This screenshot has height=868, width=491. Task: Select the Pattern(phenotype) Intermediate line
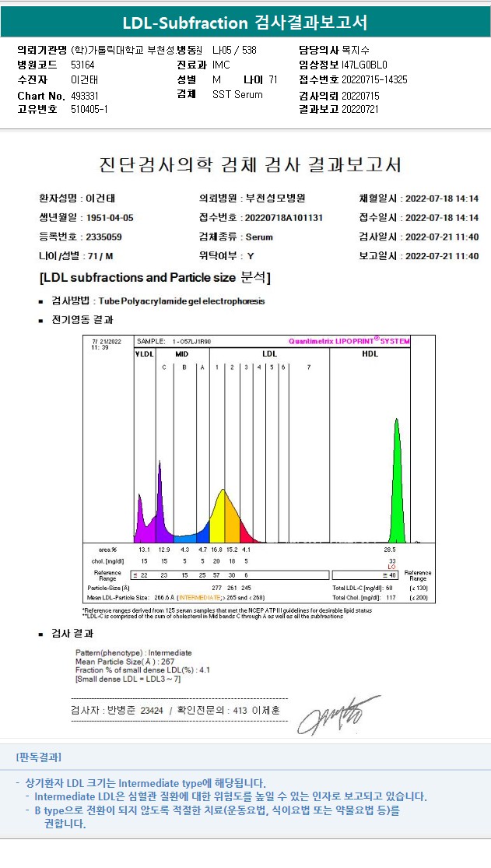pyautogui.click(x=133, y=652)
